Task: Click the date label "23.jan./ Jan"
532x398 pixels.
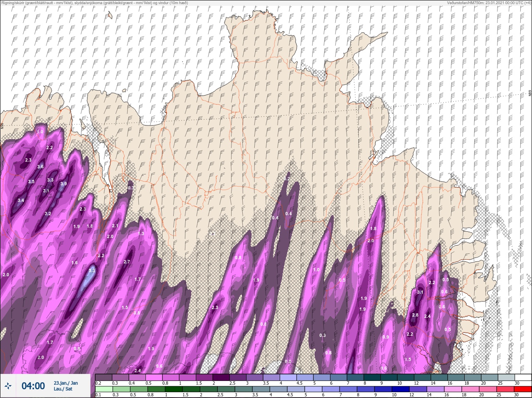Action: (x=66, y=383)
